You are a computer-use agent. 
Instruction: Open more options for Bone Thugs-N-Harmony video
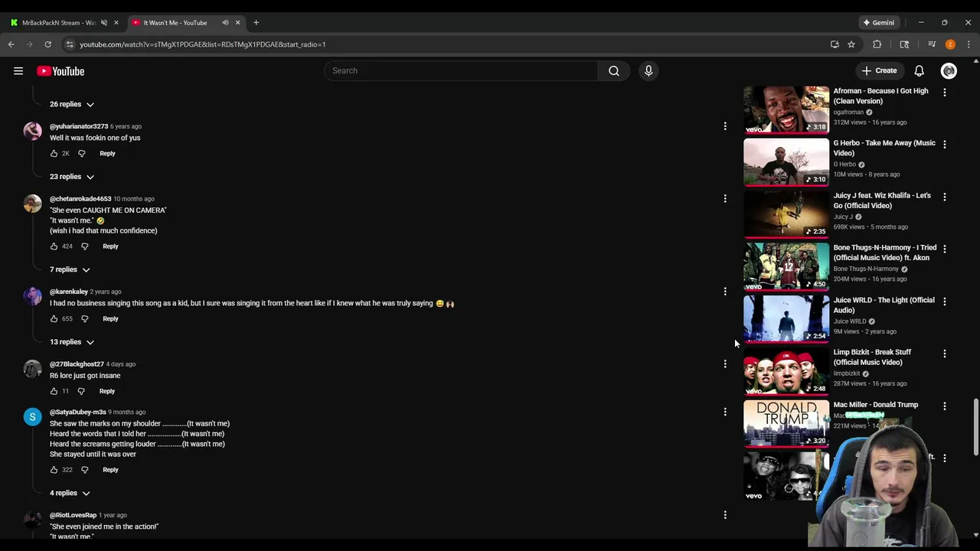point(944,249)
